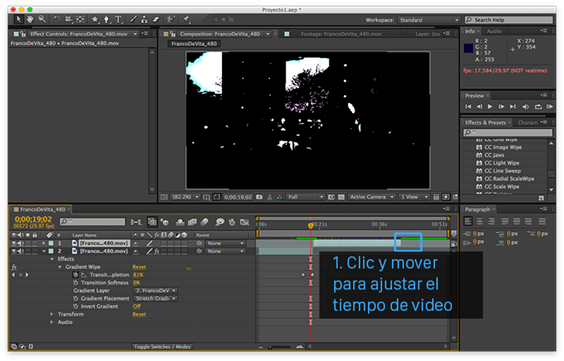Mute audio in Preview panel
564x361 pixels.
526,107
